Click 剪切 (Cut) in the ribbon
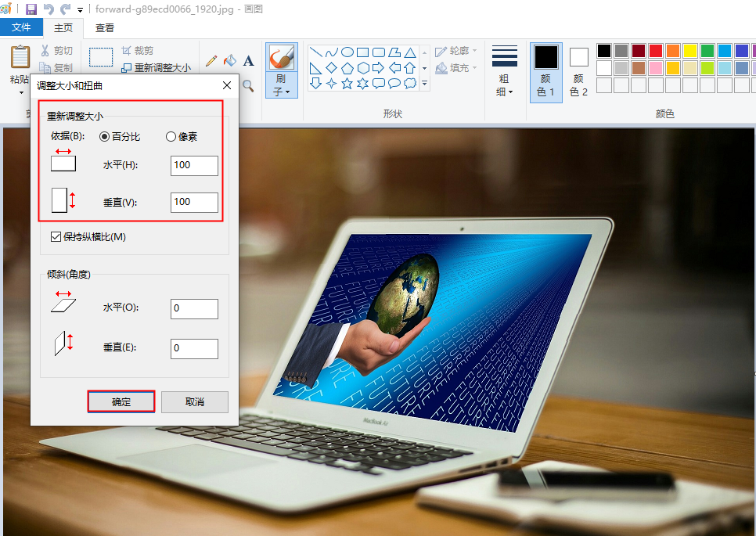 (x=57, y=51)
